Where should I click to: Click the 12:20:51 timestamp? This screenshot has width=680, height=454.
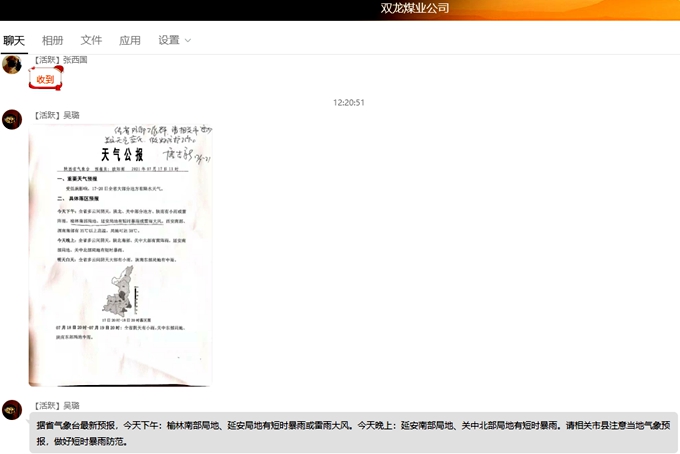click(x=348, y=102)
